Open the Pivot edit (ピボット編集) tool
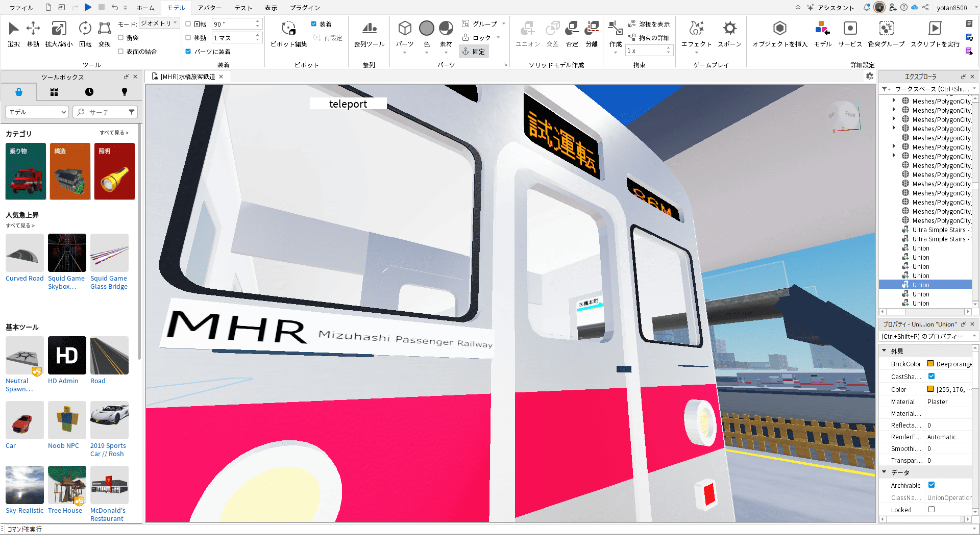This screenshot has height=551, width=980. point(289,34)
